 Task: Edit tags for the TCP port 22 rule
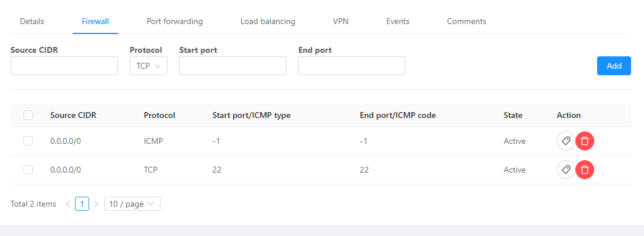tap(565, 170)
